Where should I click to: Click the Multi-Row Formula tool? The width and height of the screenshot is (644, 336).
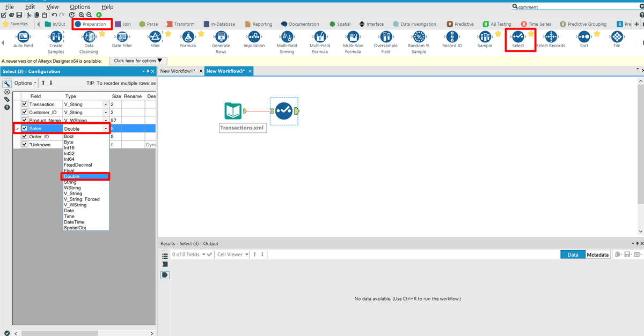[353, 36]
